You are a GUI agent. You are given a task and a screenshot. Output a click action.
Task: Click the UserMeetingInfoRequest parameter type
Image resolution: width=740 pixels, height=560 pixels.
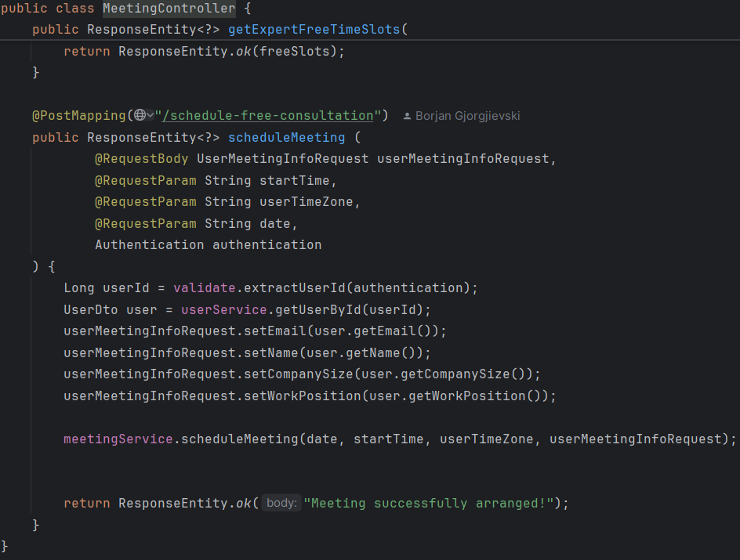282,159
